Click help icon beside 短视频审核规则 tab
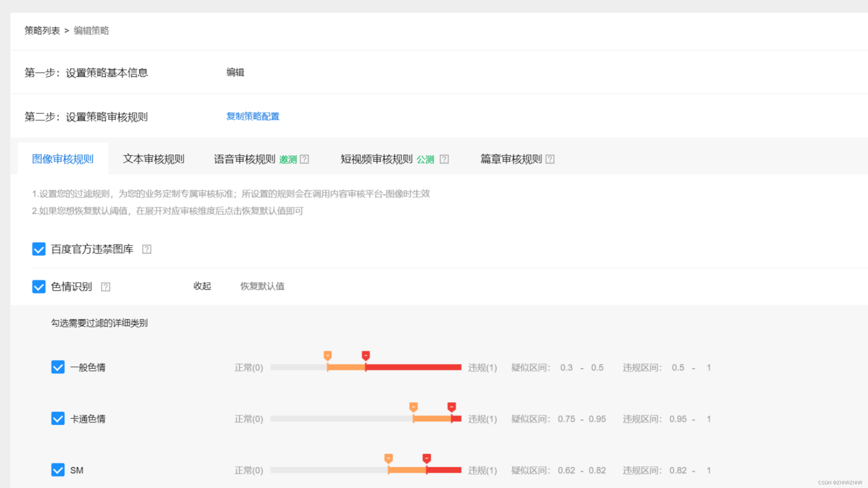Screen dimensions: 868x488 [444, 159]
